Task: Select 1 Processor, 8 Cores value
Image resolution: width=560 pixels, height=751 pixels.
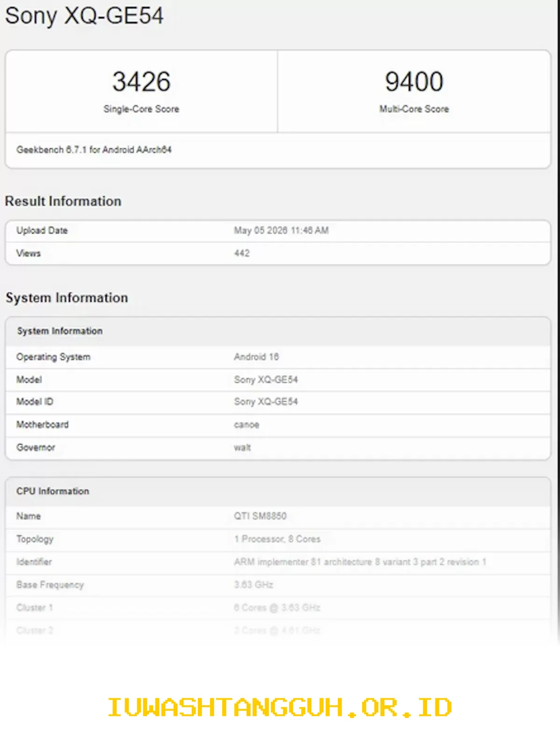Action: tap(277, 539)
